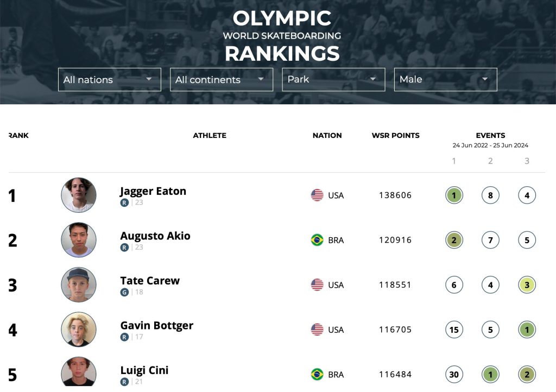Viewport: 556px width, 392px height.
Task: Click Luigi Cini's event badge showing 30
Action: pos(454,375)
